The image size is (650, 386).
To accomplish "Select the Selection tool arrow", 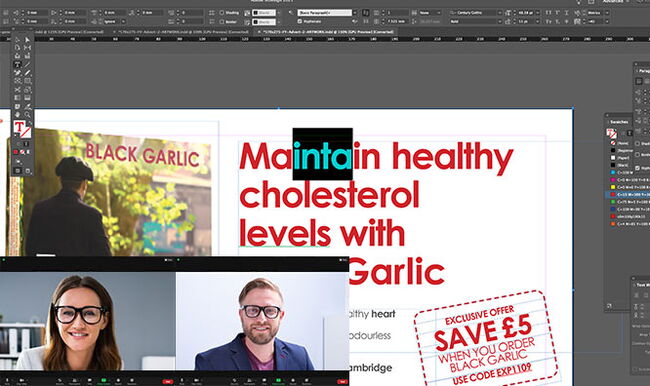I will tap(17, 40).
